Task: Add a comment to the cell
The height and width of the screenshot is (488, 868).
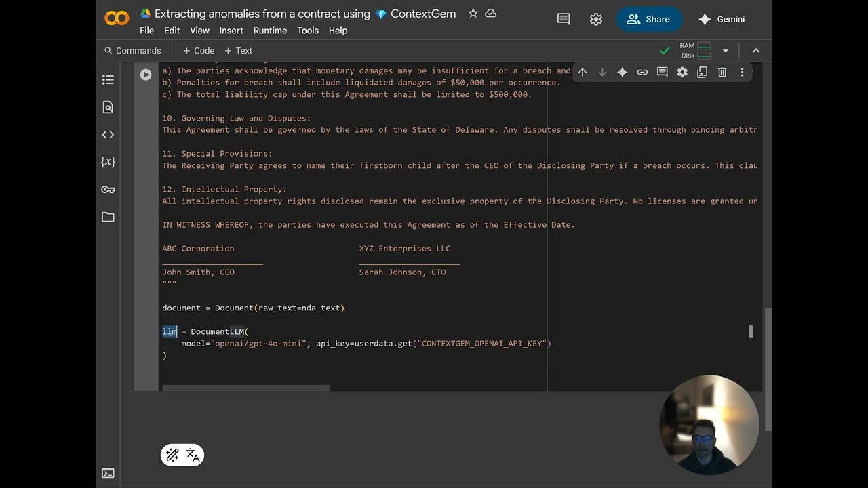Action: point(663,72)
